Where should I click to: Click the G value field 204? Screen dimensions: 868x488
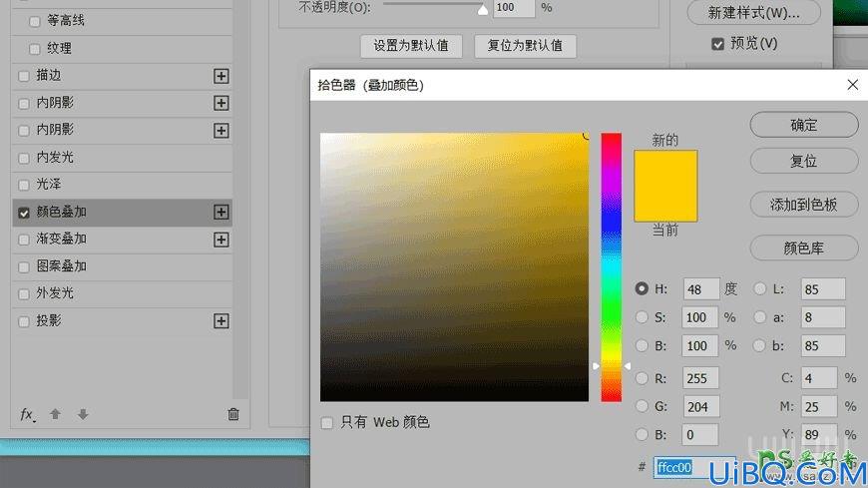tap(700, 406)
